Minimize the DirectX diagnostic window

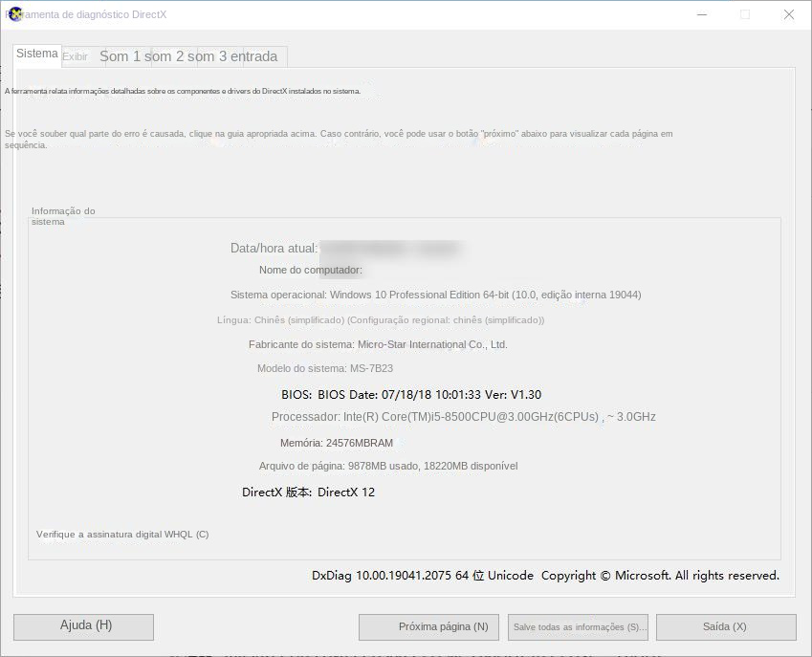pos(702,14)
